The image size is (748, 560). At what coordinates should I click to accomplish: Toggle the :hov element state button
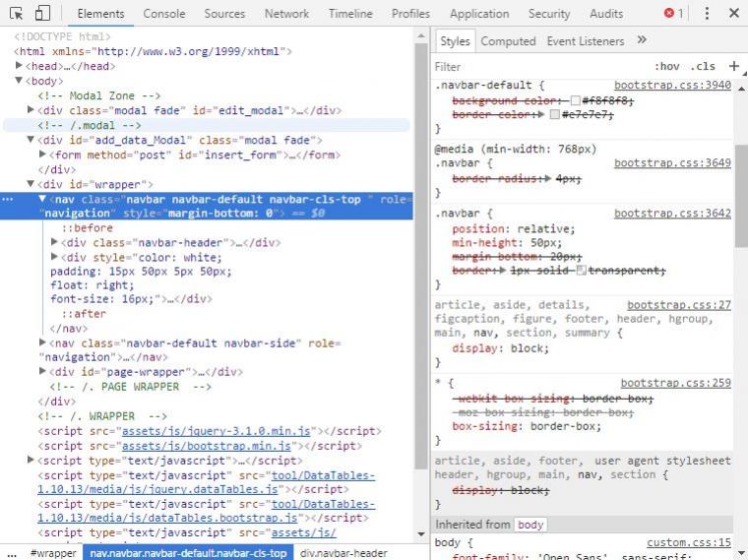[666, 66]
